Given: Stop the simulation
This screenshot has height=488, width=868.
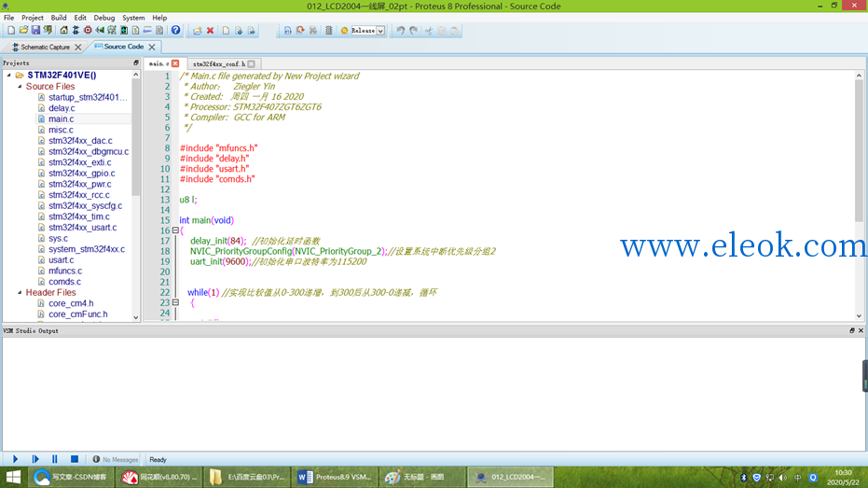Looking at the screenshot, I should coord(75,459).
